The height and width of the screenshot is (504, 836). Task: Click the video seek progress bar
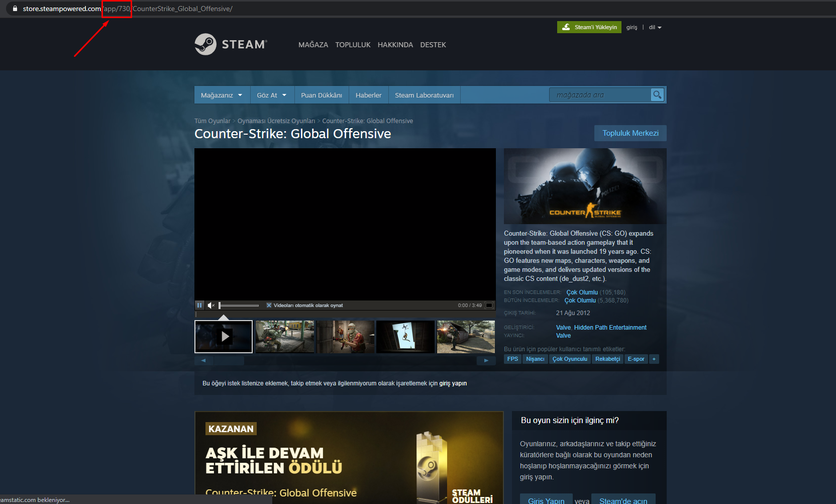[x=345, y=315]
